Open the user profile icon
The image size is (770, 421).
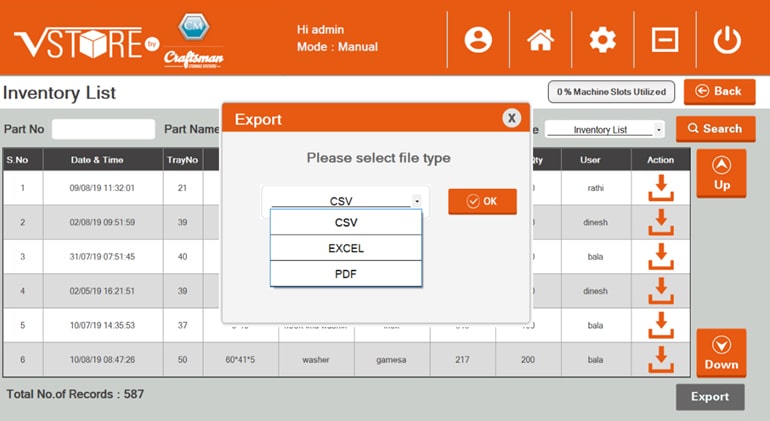[479, 40]
